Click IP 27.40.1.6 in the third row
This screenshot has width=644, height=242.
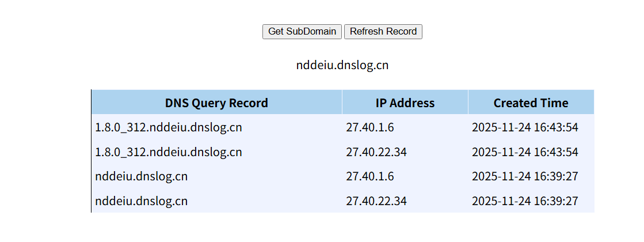point(370,177)
